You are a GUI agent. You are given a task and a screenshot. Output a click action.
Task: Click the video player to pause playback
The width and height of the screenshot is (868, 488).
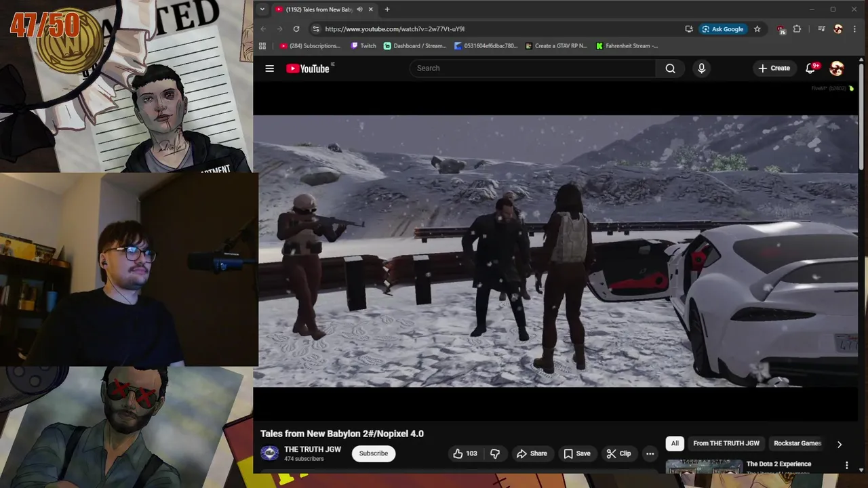coord(555,251)
